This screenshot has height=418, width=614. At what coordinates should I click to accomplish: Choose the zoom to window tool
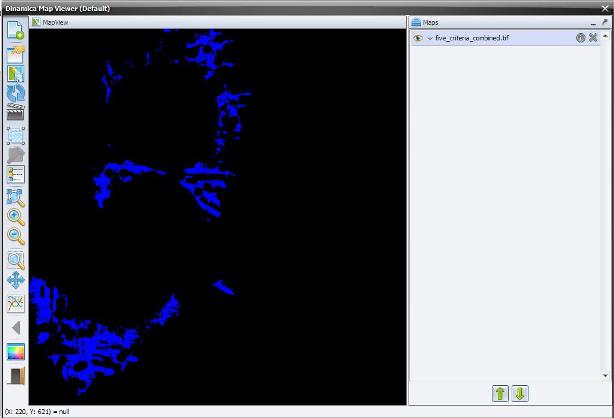tap(16, 261)
